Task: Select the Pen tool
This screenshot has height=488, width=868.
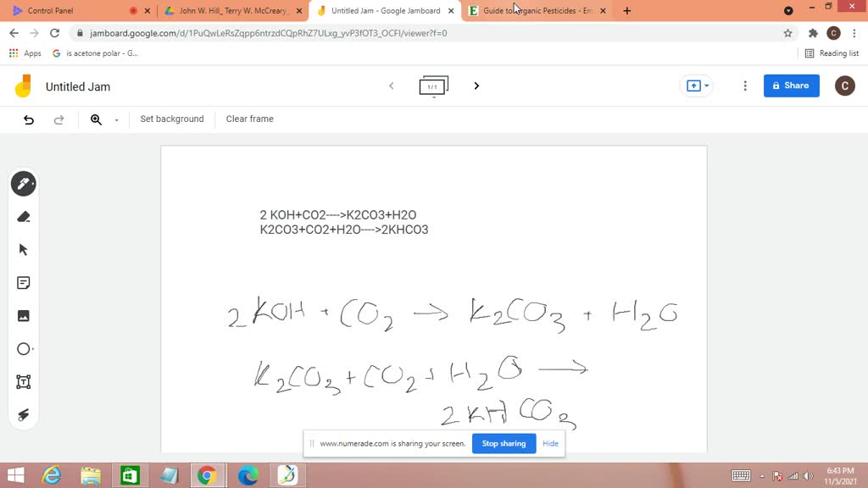Action: (x=23, y=183)
